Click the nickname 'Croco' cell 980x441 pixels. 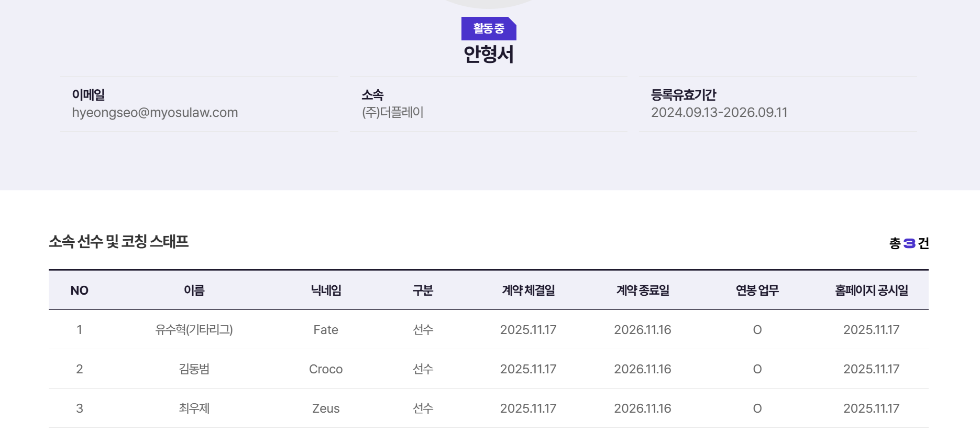(326, 369)
